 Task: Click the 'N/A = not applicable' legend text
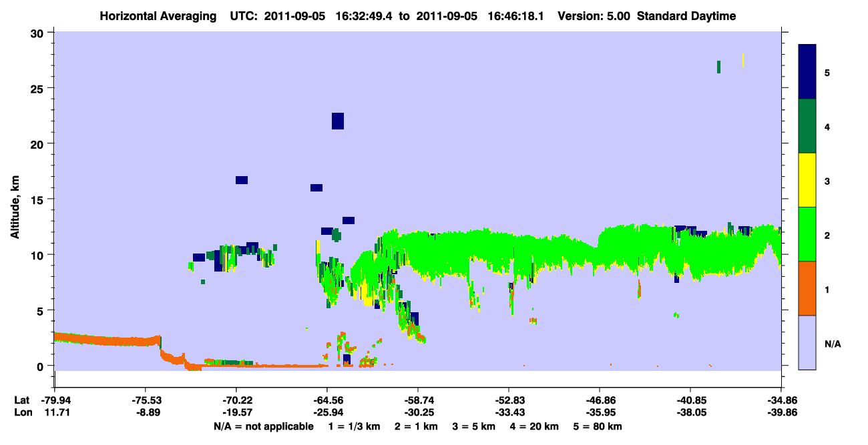(x=263, y=426)
